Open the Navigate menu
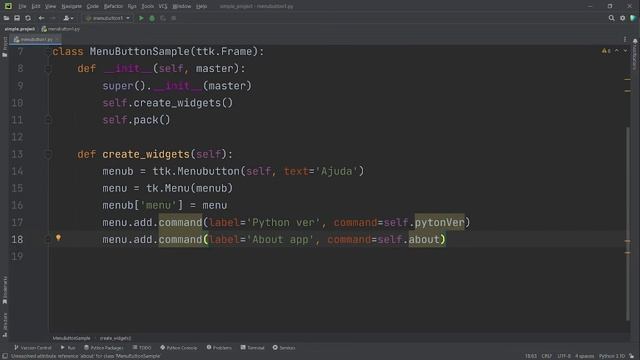 pos(71,6)
